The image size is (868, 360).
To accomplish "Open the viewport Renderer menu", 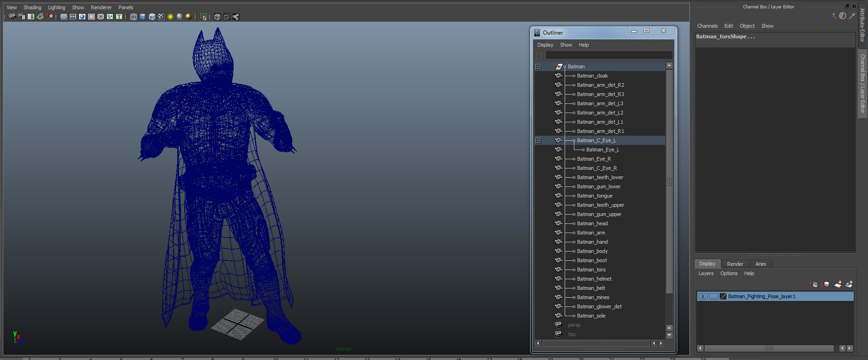I will point(101,7).
